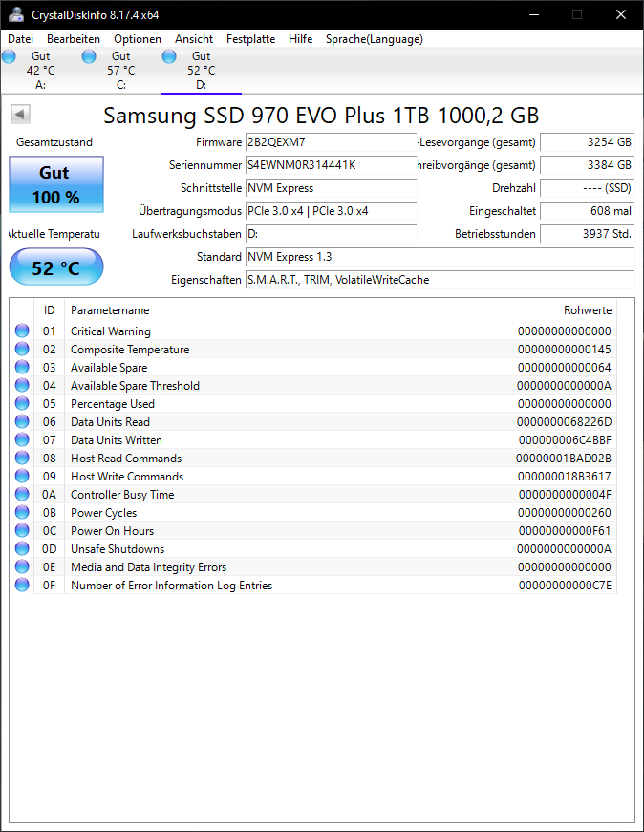Viewport: 644px width, 832px height.
Task: Click the status orb of Composite Temperature row
Action: [22, 350]
